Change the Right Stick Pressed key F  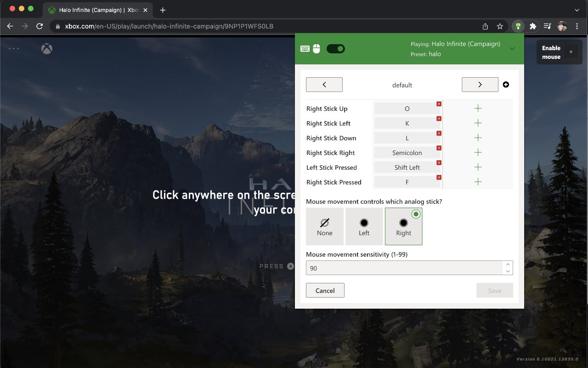[x=407, y=182]
